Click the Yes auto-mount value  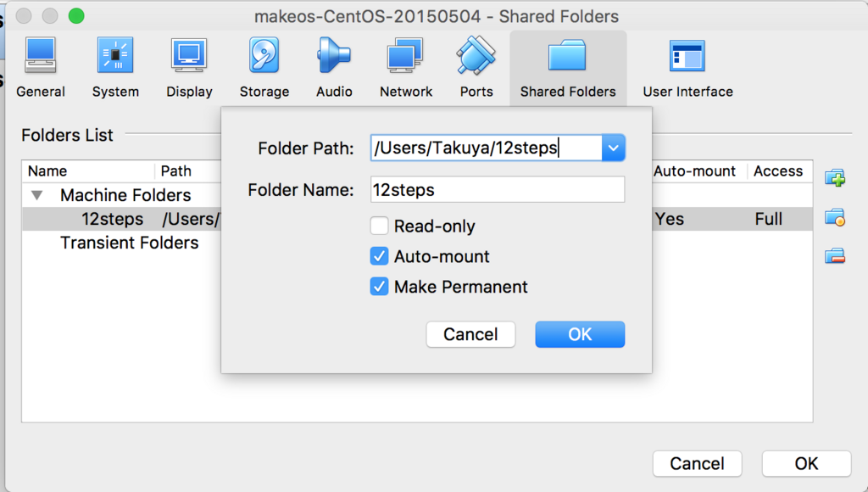tap(670, 219)
